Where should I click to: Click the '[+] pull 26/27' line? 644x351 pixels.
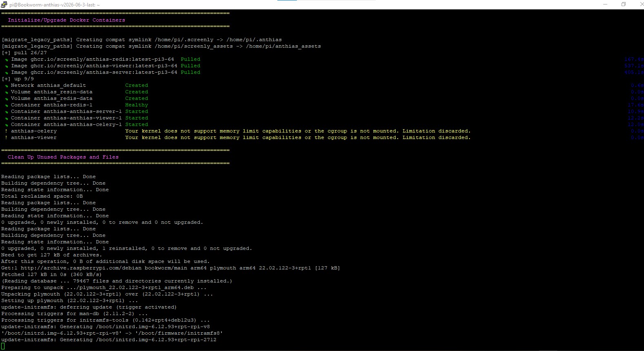[24, 53]
